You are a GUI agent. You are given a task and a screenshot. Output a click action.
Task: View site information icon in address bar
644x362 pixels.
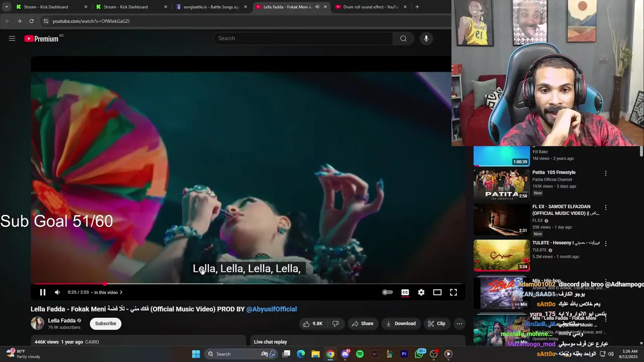pyautogui.click(x=46, y=21)
